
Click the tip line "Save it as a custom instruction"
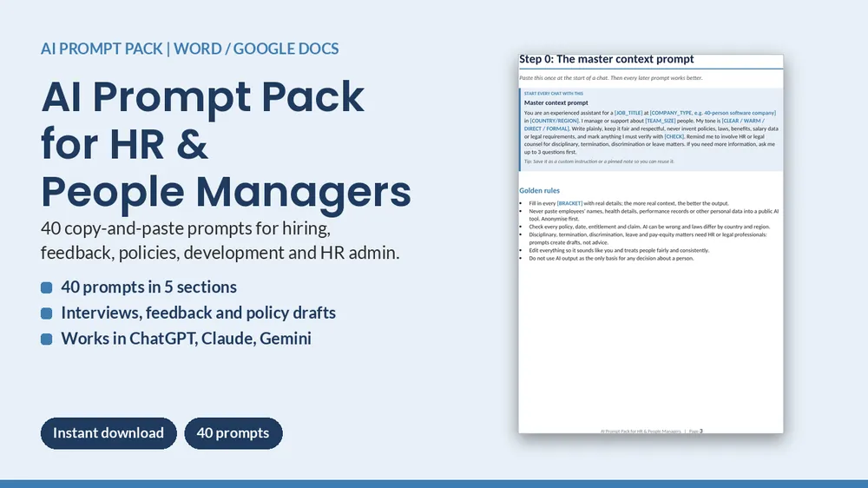tap(599, 162)
